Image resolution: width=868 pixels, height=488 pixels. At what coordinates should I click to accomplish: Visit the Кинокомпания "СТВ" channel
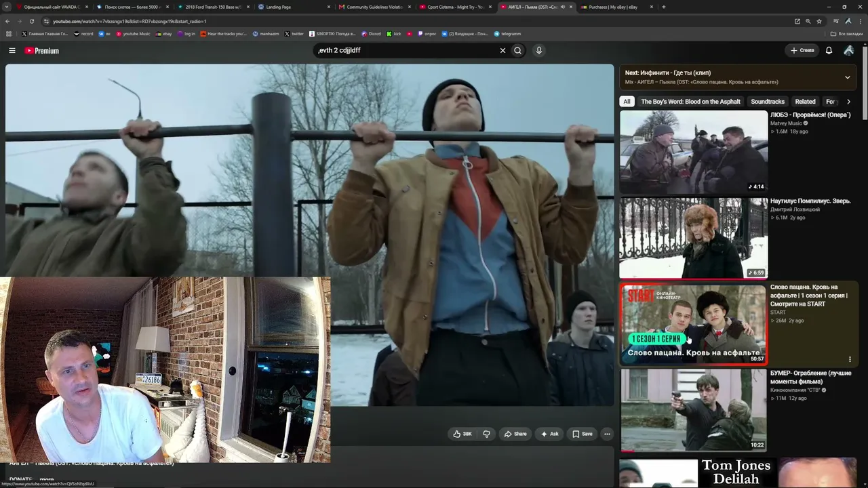[x=795, y=390]
